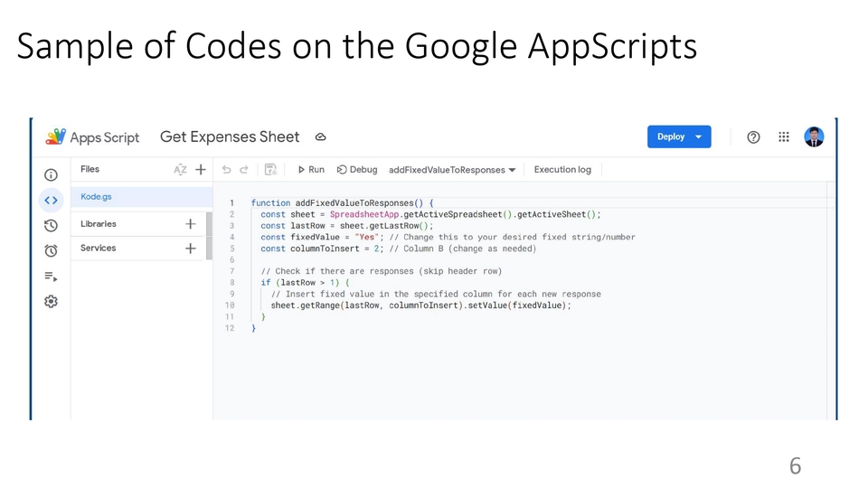Click the Redo arrow in toolbar
The image size is (868, 488).
coord(244,169)
